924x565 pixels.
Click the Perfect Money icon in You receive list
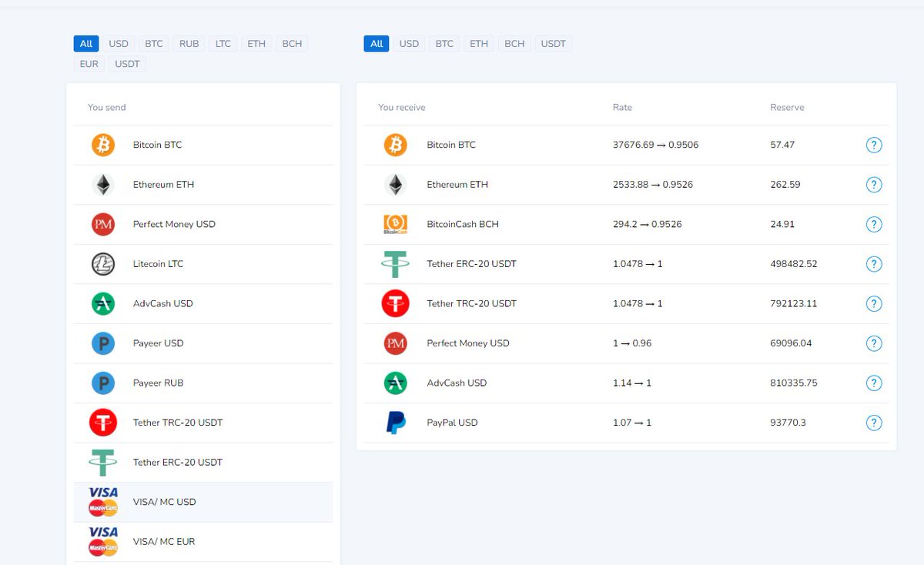tap(396, 343)
